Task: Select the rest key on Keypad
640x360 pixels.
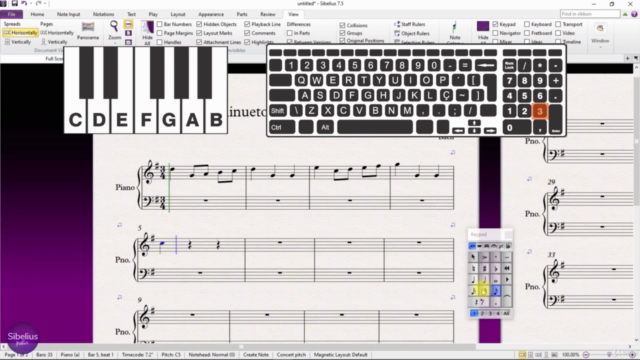Action: (x=479, y=302)
